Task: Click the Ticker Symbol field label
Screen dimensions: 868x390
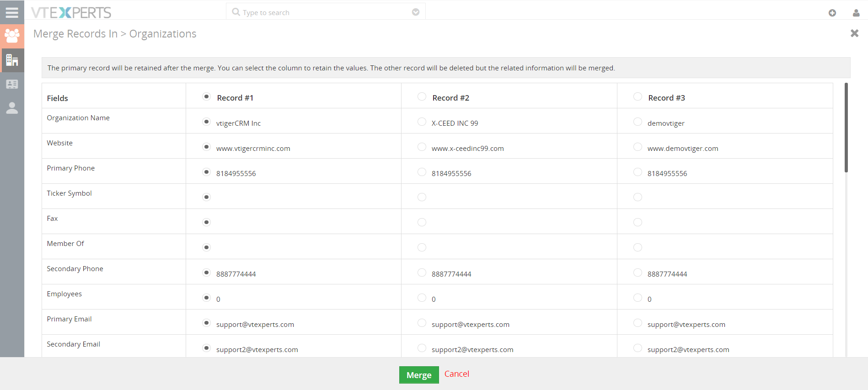Action: tap(69, 193)
